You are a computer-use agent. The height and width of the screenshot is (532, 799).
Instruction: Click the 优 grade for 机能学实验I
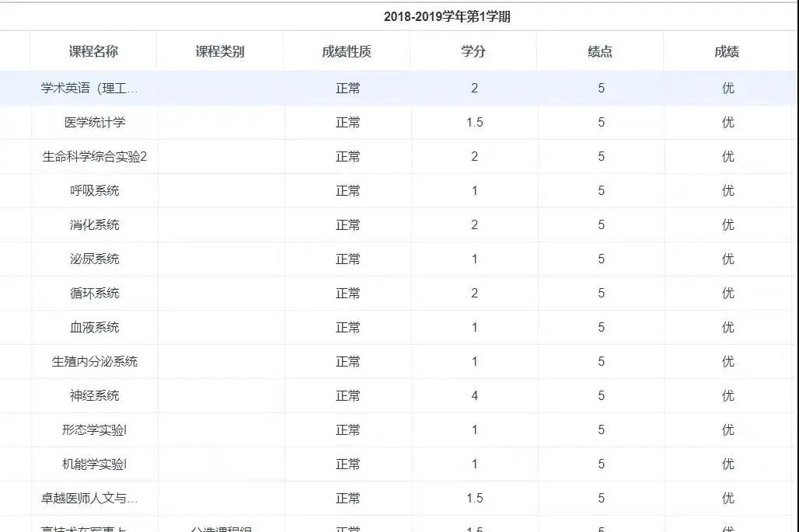tap(727, 464)
